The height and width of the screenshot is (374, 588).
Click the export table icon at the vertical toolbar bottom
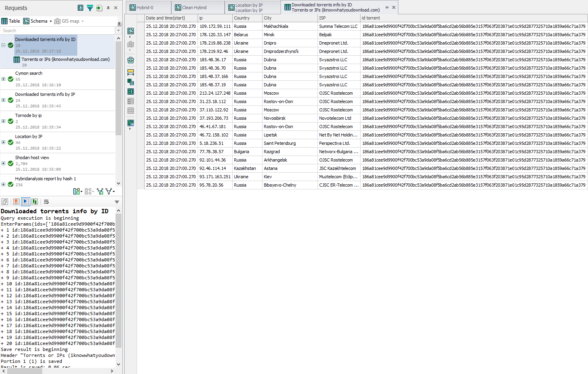pyautogui.click(x=131, y=123)
